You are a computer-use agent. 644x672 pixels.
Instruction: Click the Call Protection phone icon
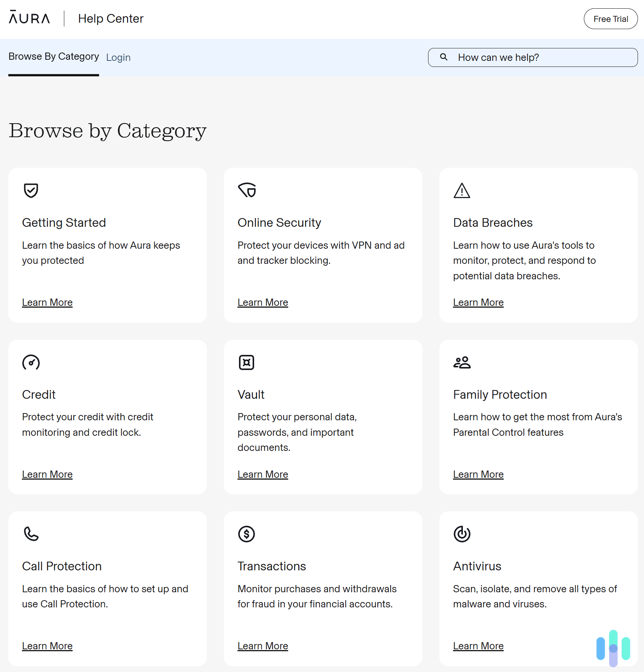[x=31, y=534]
